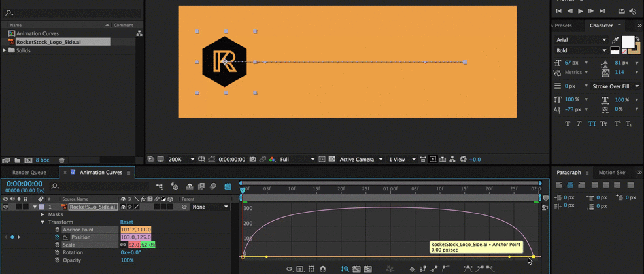
Task: Open the Bold font style dropdown
Action: coord(581,50)
